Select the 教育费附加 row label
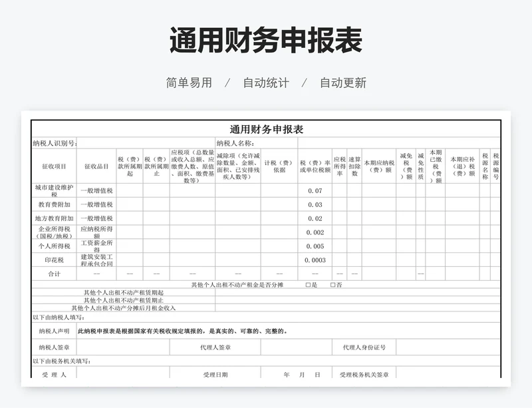Image resolution: width=532 pixels, height=408 pixels. (x=55, y=204)
